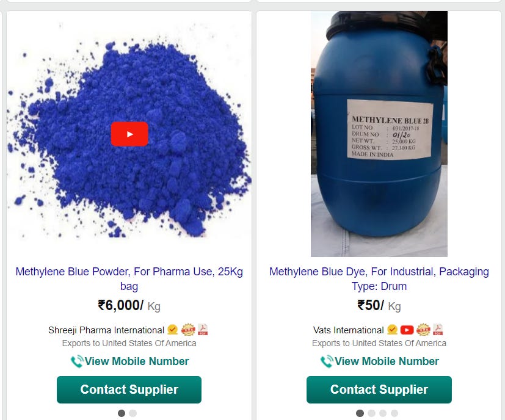Viewport: 505px width, 420px height.
Task: Click the Methylene Blue 2B drum image
Action: click(379, 134)
